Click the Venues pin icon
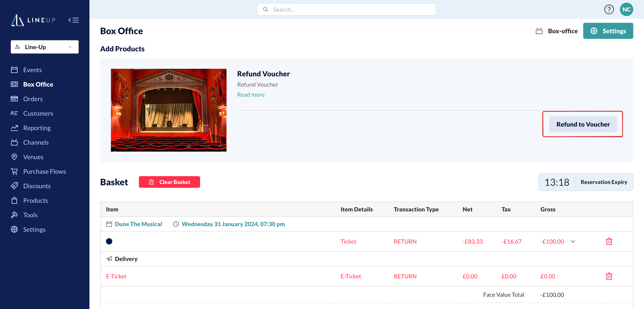 pyautogui.click(x=14, y=157)
